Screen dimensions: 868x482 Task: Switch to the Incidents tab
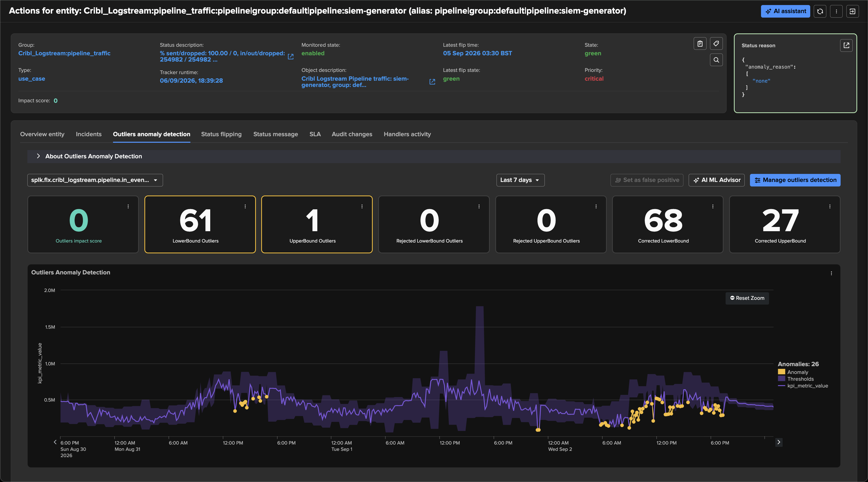[89, 134]
